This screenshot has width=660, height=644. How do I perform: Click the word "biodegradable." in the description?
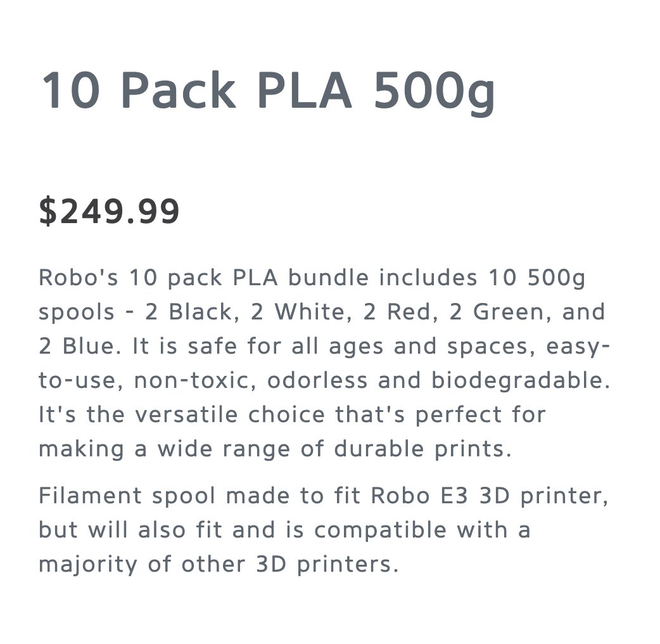[521, 381]
